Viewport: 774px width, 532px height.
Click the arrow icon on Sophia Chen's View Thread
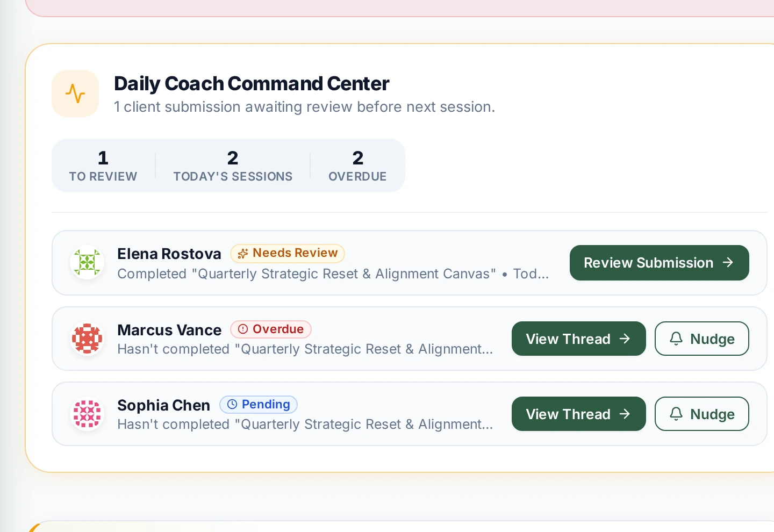625,414
